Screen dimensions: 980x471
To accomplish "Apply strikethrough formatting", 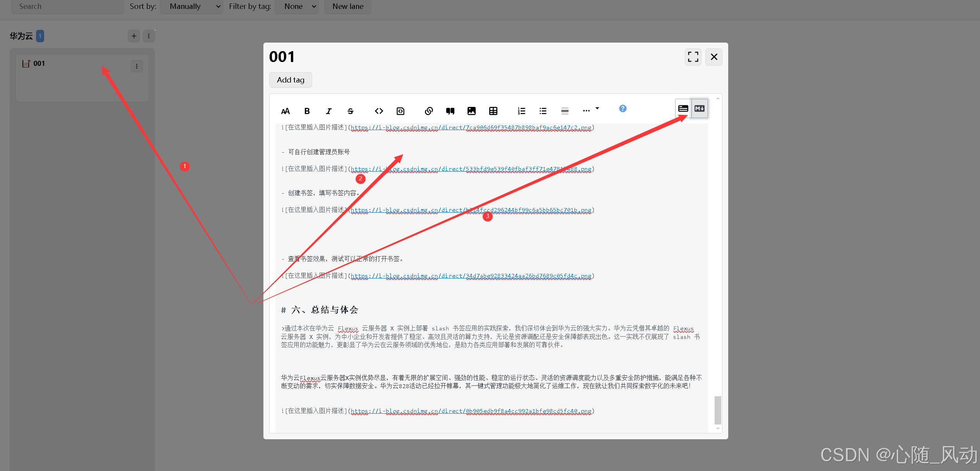I will 350,111.
